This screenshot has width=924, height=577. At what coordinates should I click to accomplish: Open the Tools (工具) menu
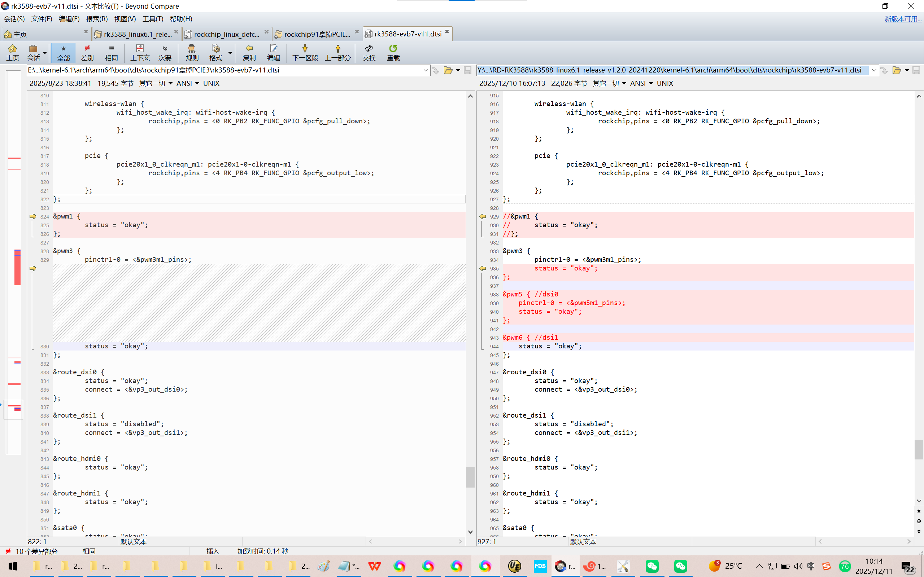tap(152, 19)
